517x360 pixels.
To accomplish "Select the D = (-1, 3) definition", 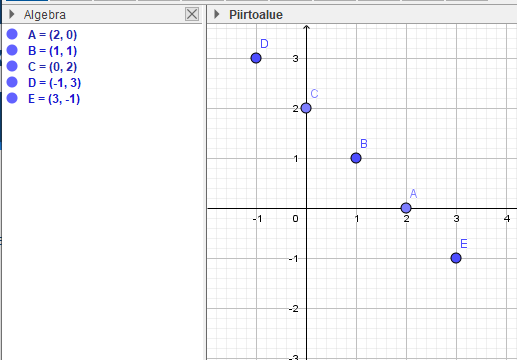I will click(x=54, y=83).
